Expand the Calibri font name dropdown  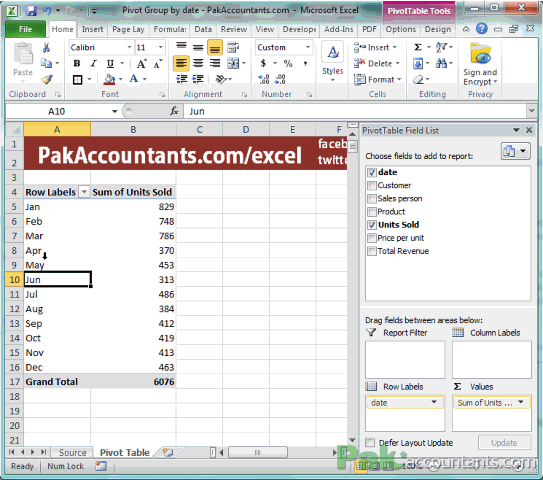[129, 47]
